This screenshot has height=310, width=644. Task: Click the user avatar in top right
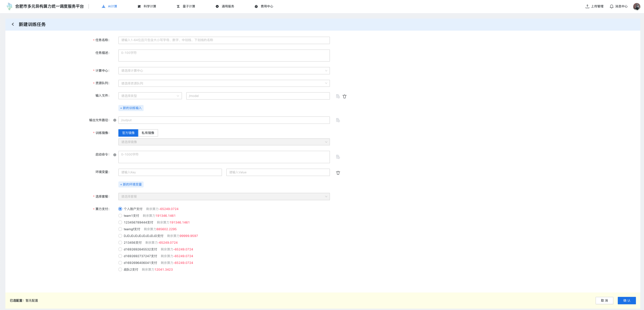636,6
